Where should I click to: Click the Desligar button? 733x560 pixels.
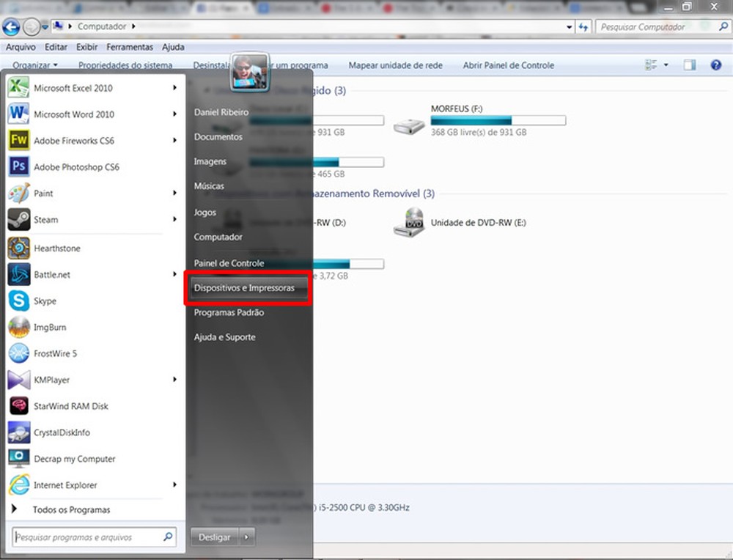point(213,536)
